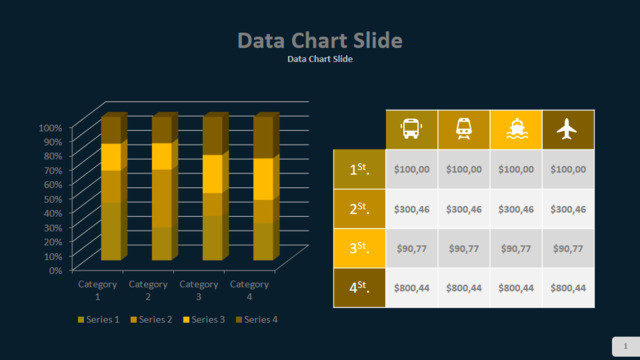Screen dimensions: 640x360
Task: Click the Series 4 legend marker
Action: pos(239,320)
